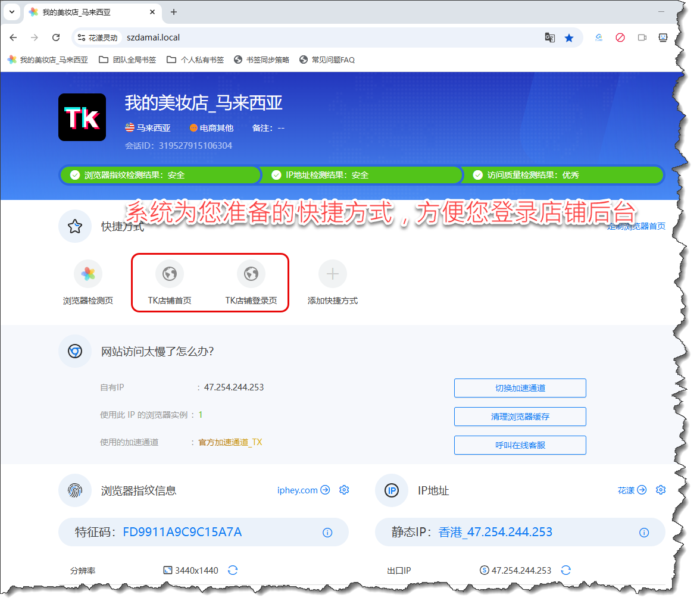Click the 添加快捷方式 plus icon
The width and height of the screenshot is (700, 607).
click(x=333, y=274)
